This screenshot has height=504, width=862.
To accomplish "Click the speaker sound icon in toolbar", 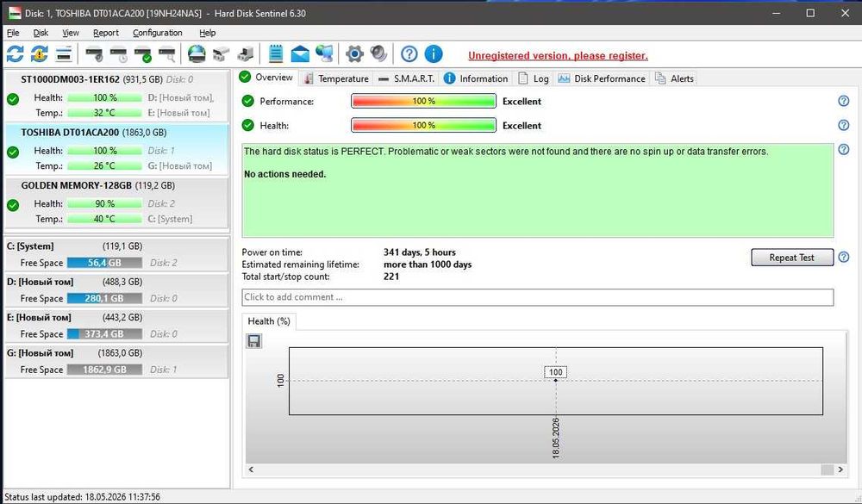I will point(378,54).
